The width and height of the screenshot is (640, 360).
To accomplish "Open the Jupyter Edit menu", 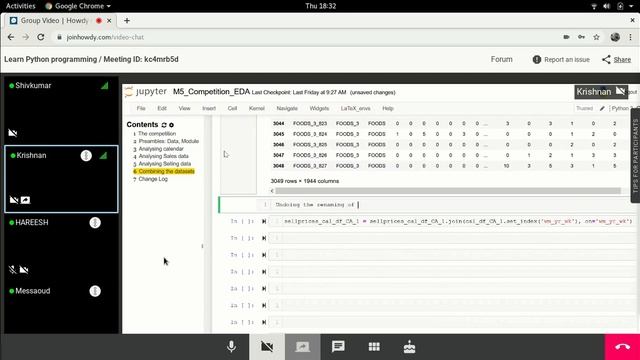I will pos(162,108).
